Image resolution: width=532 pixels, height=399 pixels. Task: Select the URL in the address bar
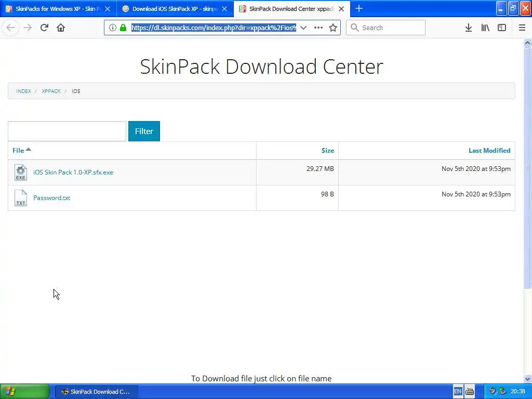coord(214,28)
